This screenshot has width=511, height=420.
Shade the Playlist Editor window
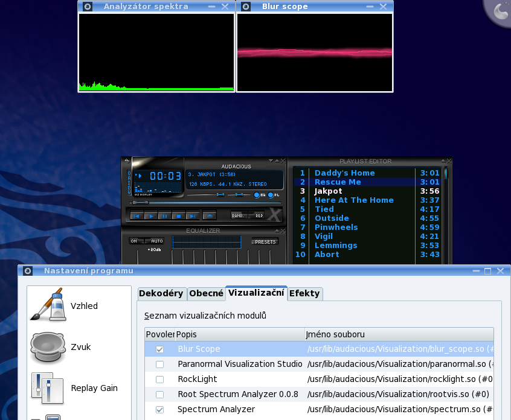(x=443, y=161)
